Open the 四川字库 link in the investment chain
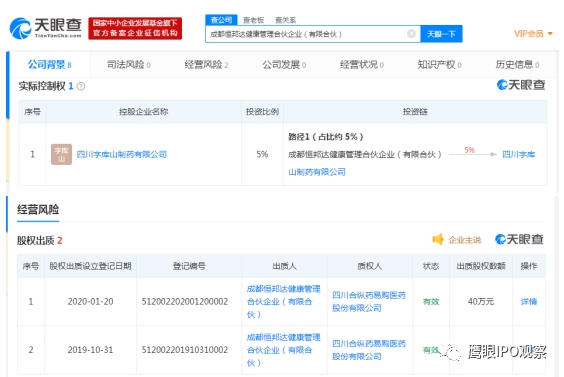Screen dimensions: 564x377 coord(518,154)
